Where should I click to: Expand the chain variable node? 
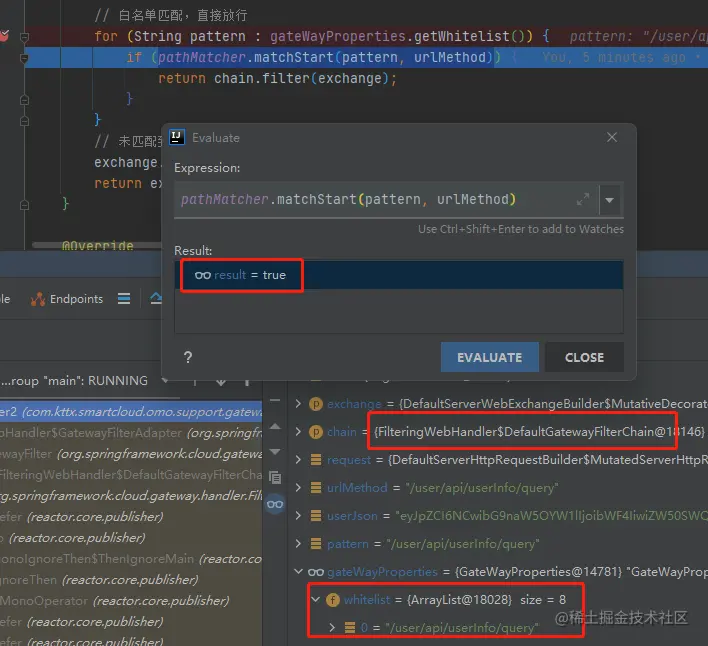[298, 432]
